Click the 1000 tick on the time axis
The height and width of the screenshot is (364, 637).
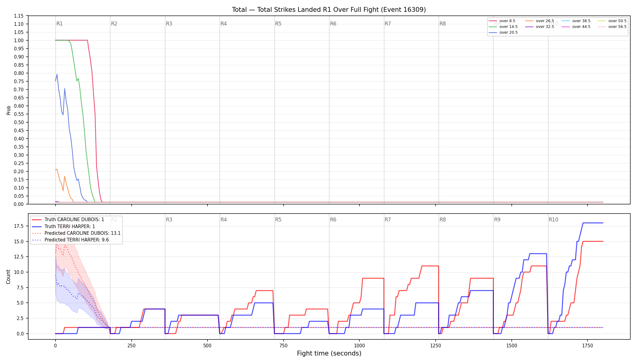click(359, 345)
